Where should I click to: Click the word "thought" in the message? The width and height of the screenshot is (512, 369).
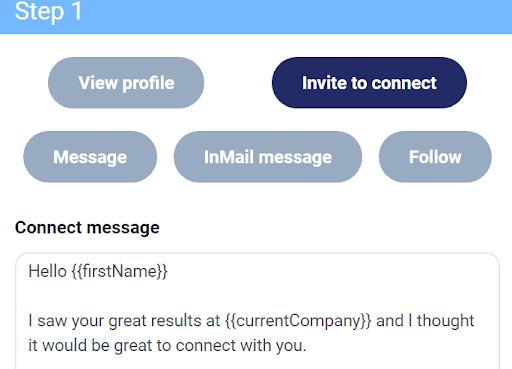coord(445,321)
